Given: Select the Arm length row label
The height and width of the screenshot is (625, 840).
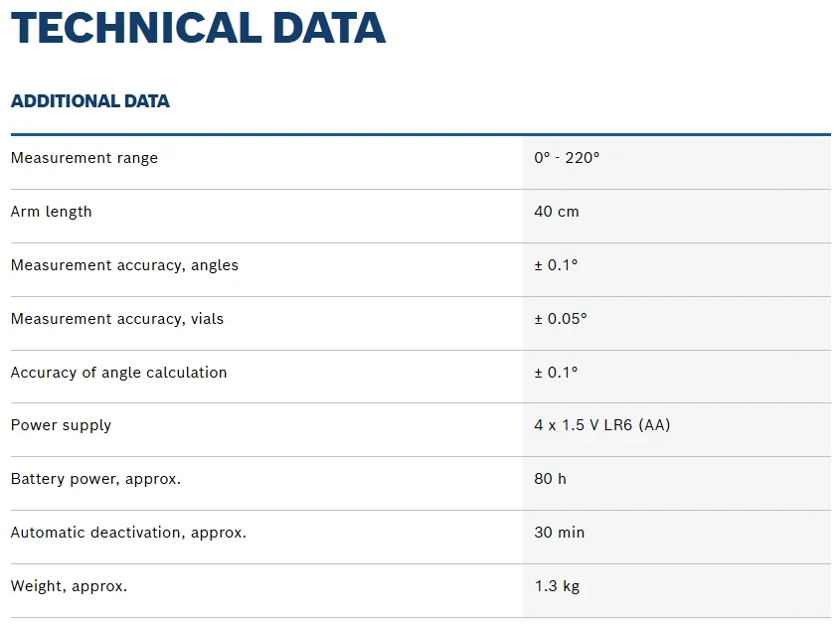Looking at the screenshot, I should pos(51,212).
